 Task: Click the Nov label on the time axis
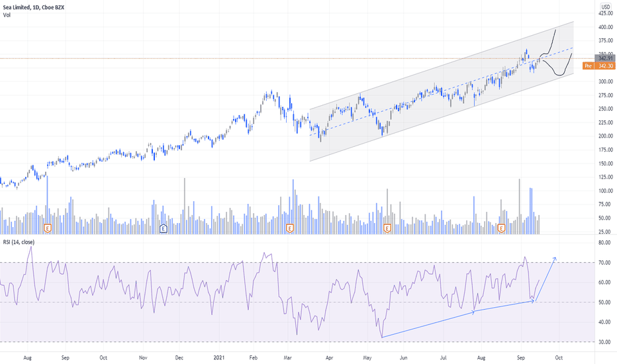[x=143, y=357]
